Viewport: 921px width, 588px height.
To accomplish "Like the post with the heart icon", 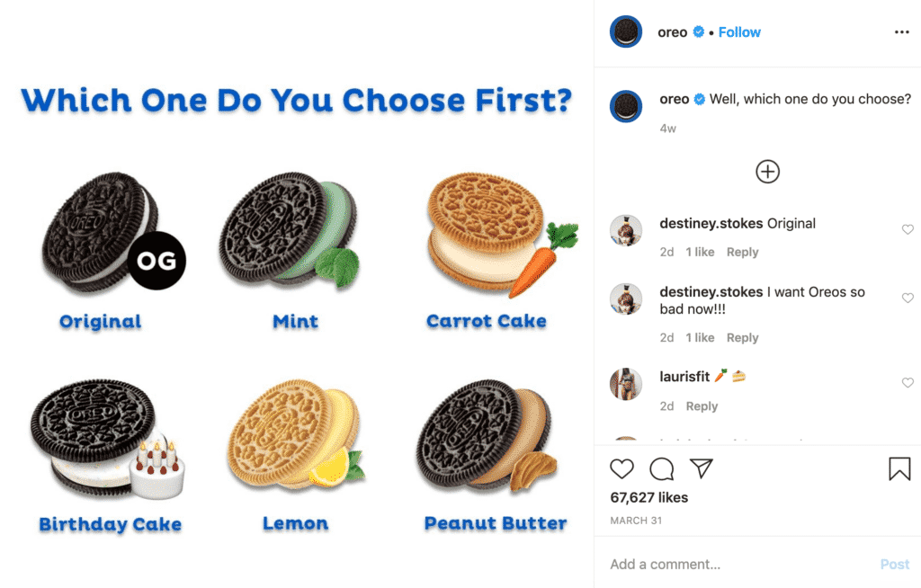I will pos(621,468).
